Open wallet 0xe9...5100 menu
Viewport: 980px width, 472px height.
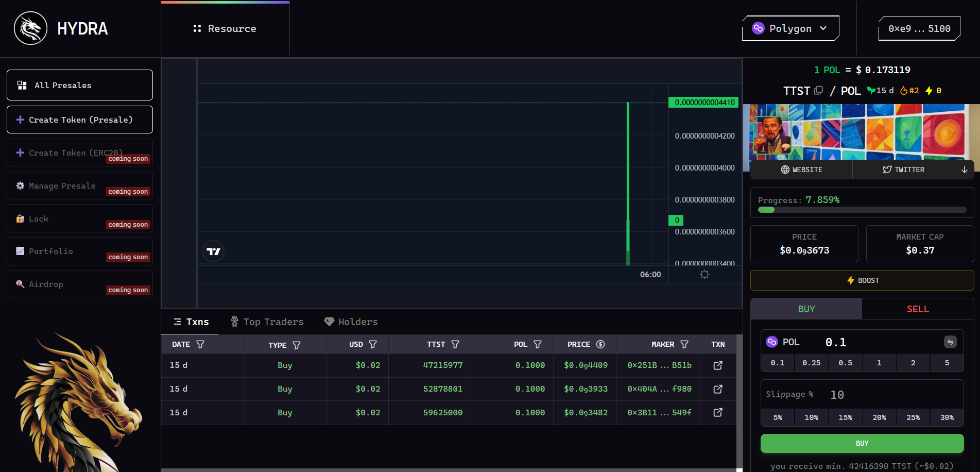pyautogui.click(x=919, y=28)
